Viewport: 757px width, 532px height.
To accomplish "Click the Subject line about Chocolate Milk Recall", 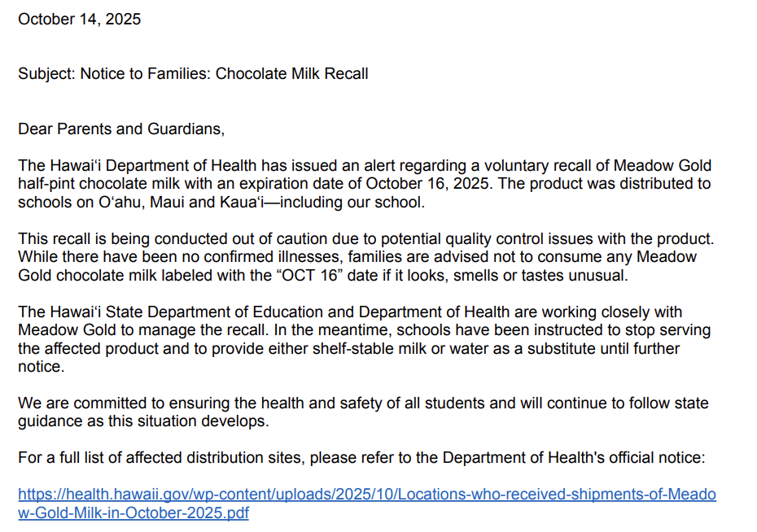I will [x=193, y=74].
